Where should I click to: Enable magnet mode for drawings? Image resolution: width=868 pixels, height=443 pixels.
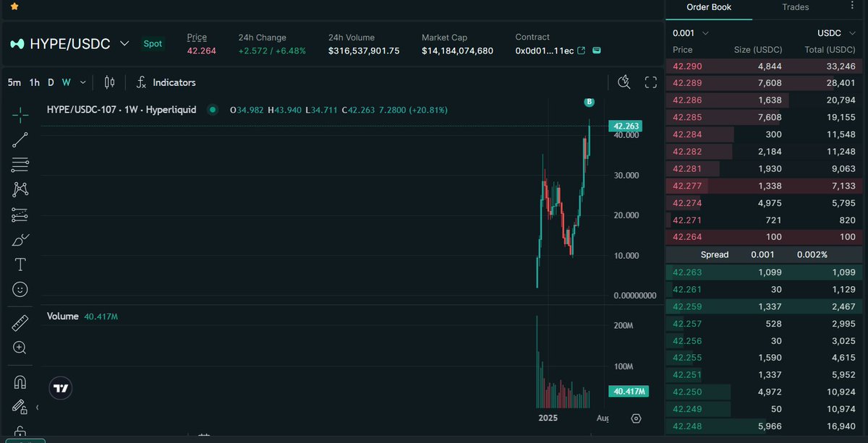point(20,382)
